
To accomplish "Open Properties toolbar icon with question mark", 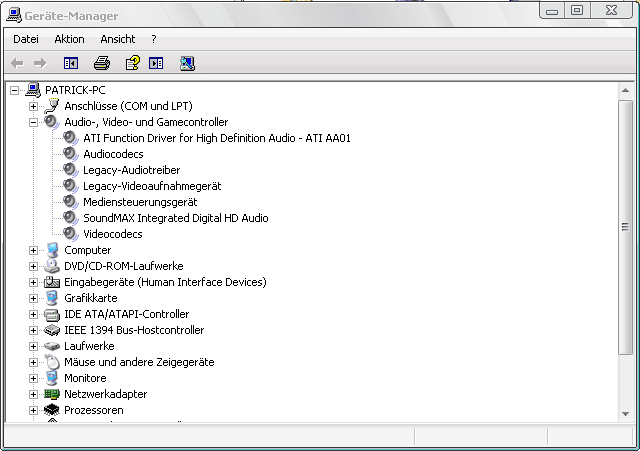I will pos(132,63).
